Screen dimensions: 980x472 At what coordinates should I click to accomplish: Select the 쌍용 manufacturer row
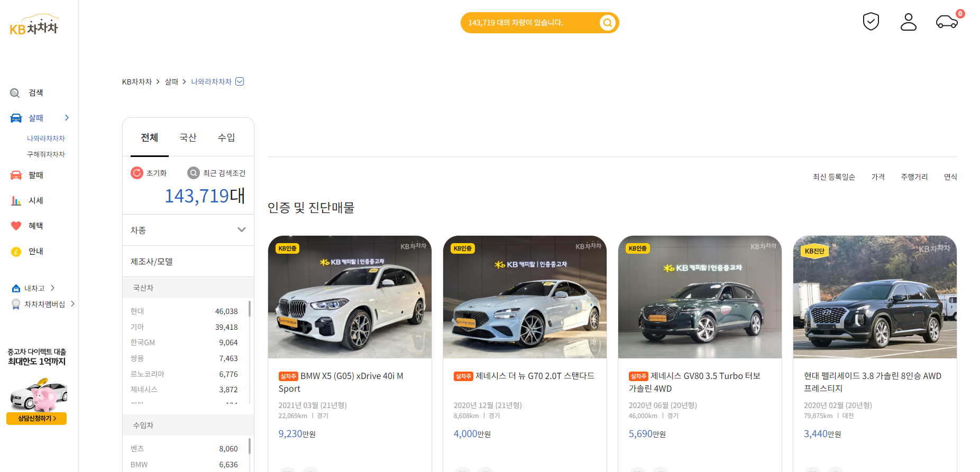click(184, 358)
